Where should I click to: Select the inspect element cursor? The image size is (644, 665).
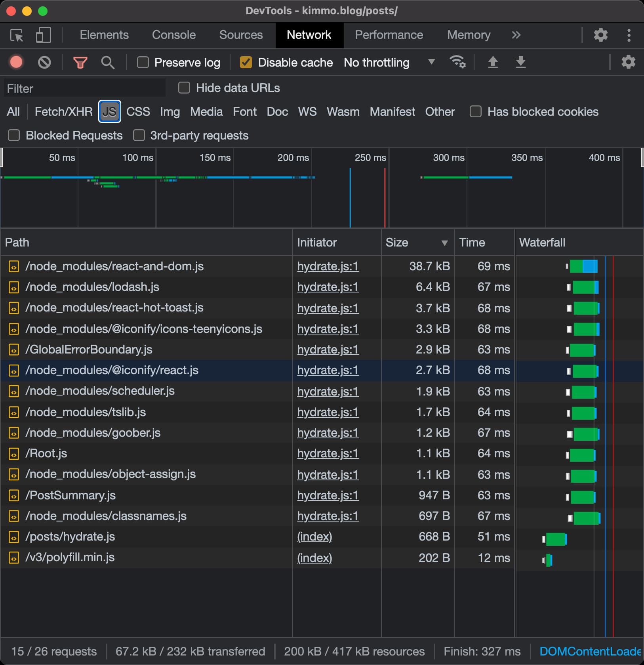coord(17,35)
